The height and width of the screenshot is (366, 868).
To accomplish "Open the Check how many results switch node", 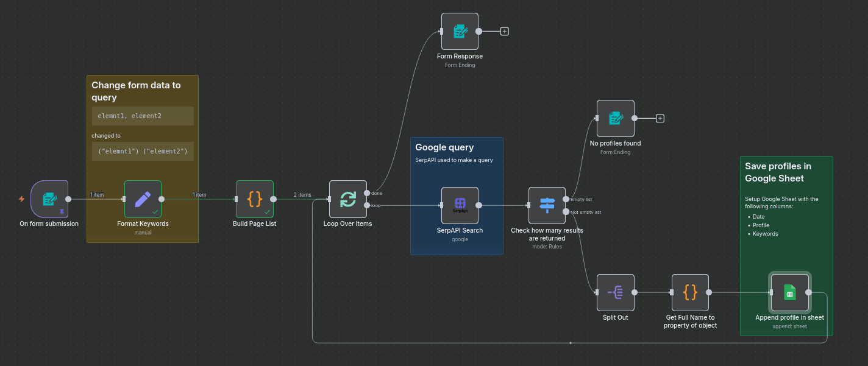I will [547, 205].
